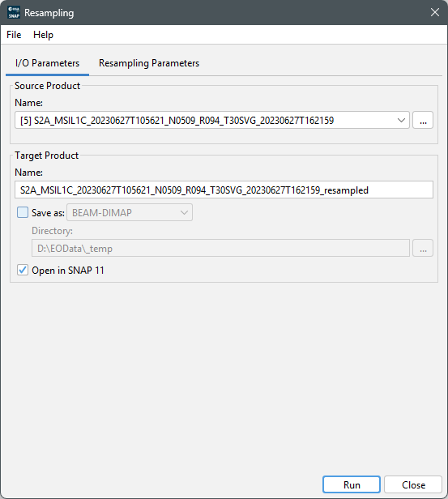Screen dimensions: 448x499
Task: Click the Resampling title bar text
Action: (x=49, y=13)
